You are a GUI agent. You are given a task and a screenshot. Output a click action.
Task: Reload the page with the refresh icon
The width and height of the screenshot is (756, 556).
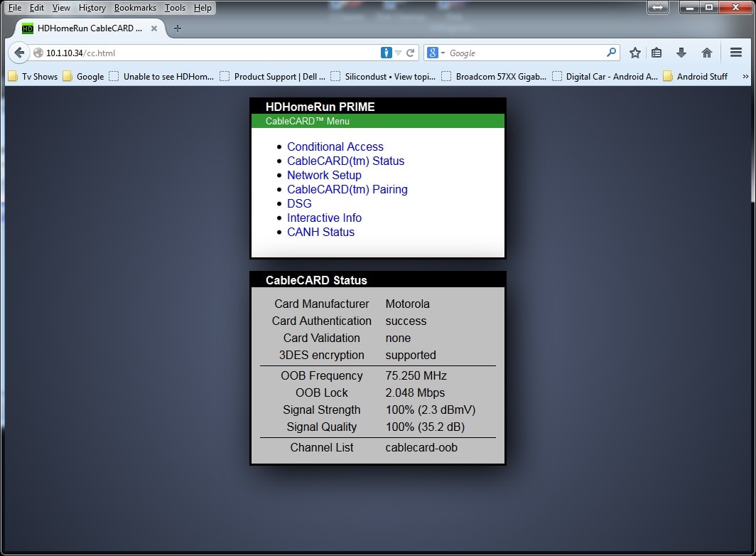pos(410,53)
